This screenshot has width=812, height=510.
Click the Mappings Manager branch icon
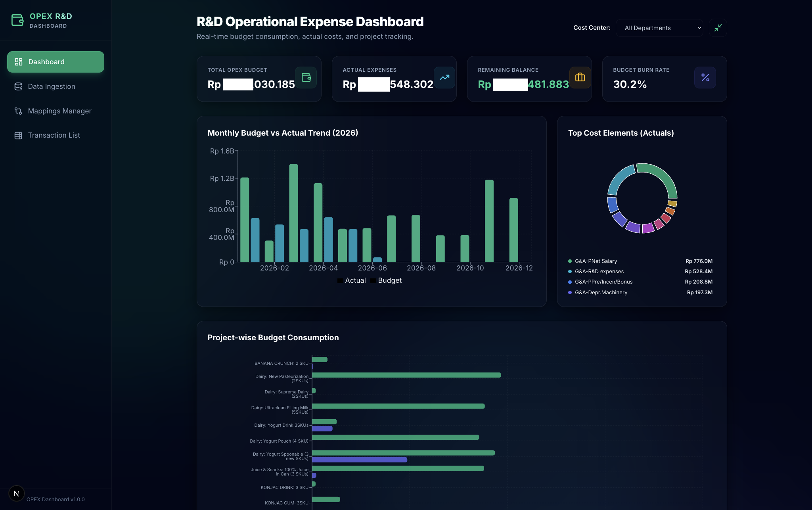coord(18,111)
